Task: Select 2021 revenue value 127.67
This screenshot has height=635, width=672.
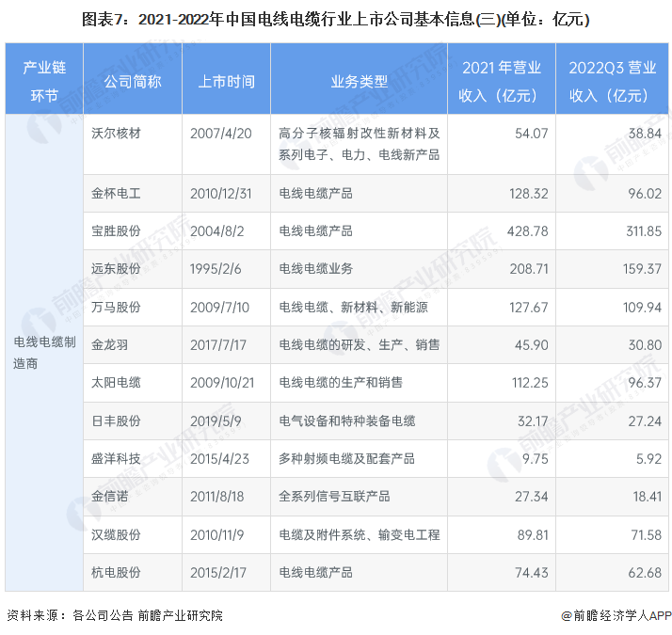Action: [x=528, y=308]
